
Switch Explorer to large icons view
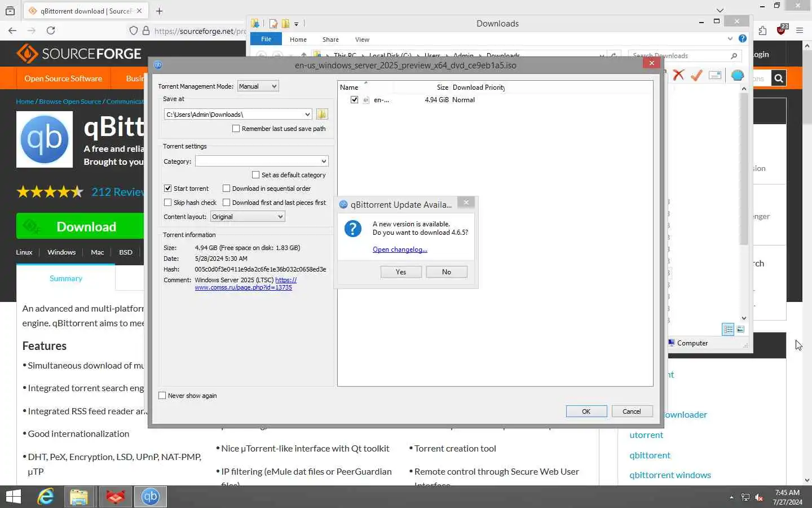point(740,329)
